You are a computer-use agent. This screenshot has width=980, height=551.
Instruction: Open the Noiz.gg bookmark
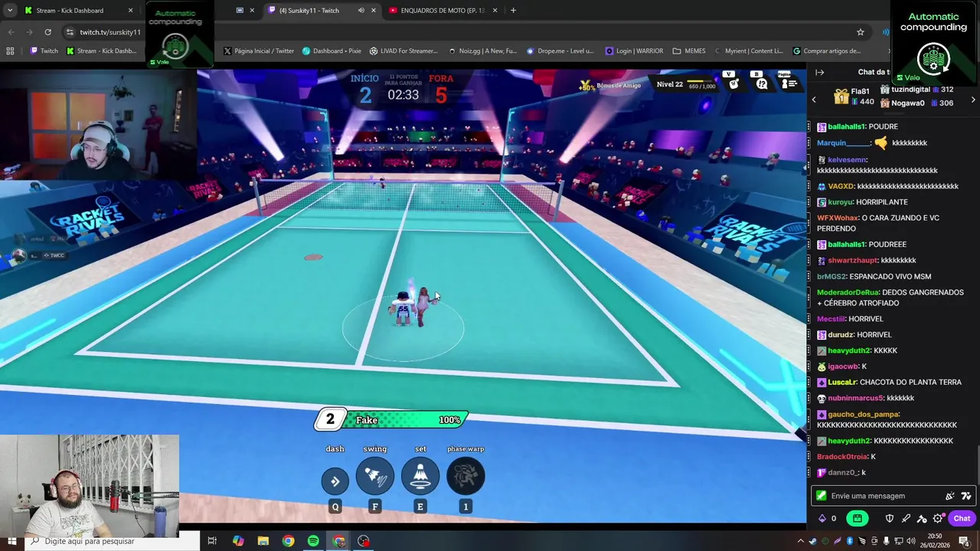click(x=482, y=51)
